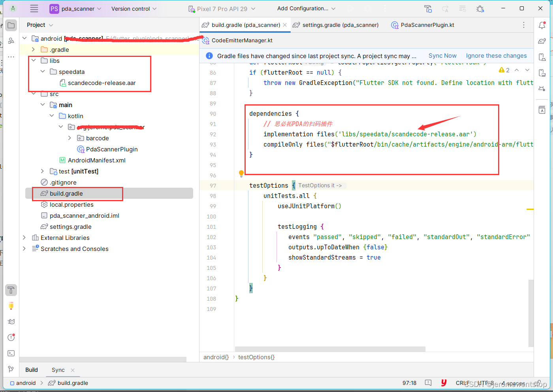Expand External Libraries in the Project tree

click(x=24, y=237)
